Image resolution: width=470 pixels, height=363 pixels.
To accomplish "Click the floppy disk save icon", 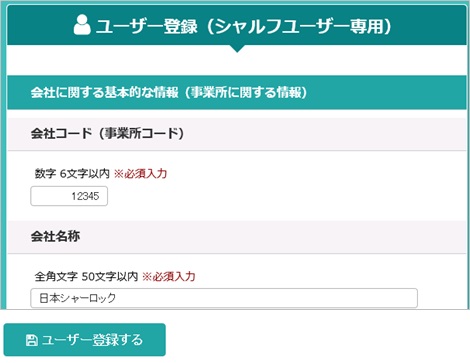I will (31, 340).
